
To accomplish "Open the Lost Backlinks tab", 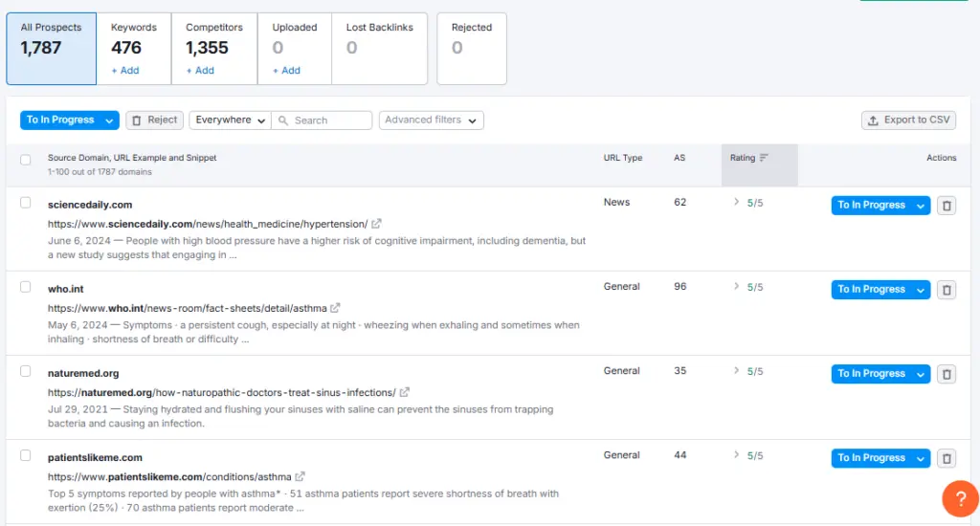I will pos(382,48).
